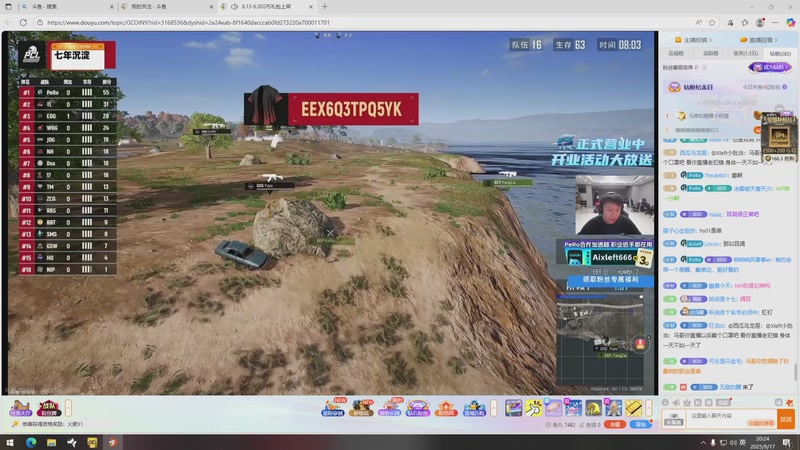This screenshot has height=450, width=800.
Task: Go back with the browser arrow
Action: pyautogui.click(x=8, y=22)
